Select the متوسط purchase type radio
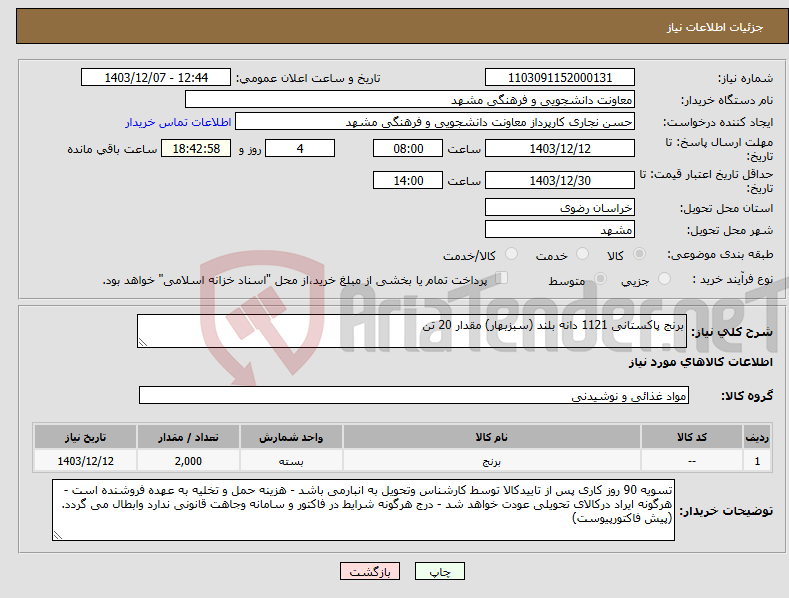 coord(600,279)
